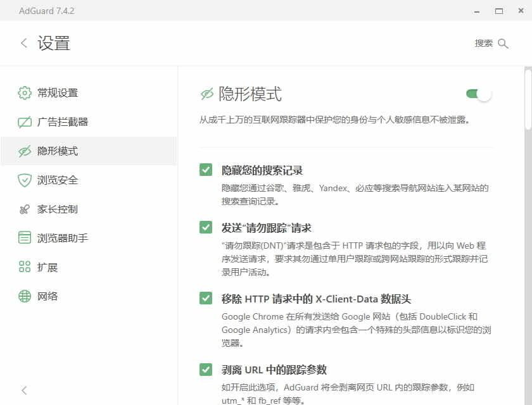Click the vertical scrollbar thumb

pos(528,99)
